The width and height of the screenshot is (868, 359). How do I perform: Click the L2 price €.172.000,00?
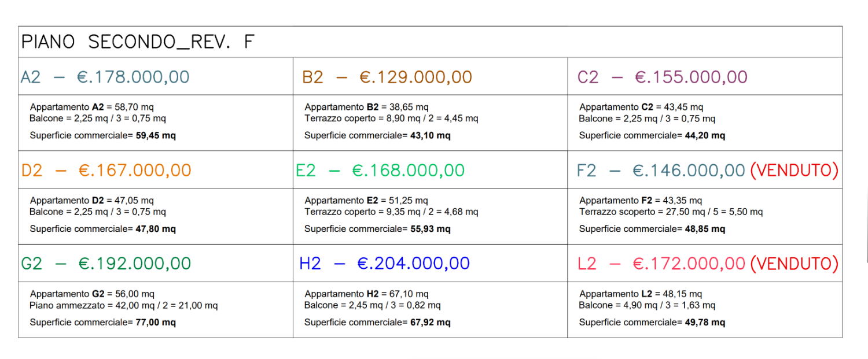[661, 264]
